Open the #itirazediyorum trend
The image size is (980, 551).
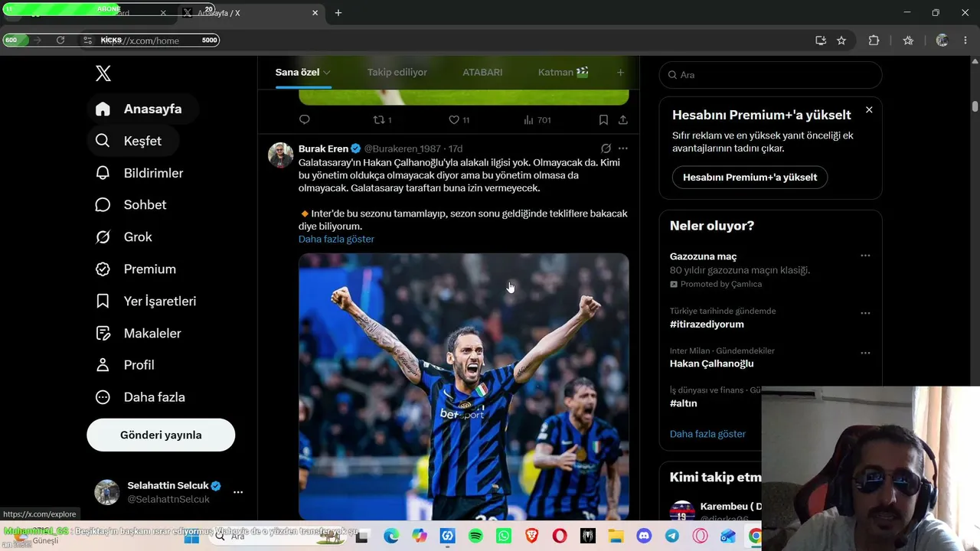[707, 324]
